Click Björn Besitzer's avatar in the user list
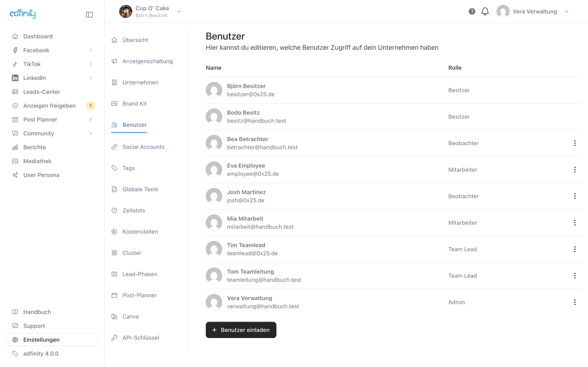 pyautogui.click(x=214, y=90)
